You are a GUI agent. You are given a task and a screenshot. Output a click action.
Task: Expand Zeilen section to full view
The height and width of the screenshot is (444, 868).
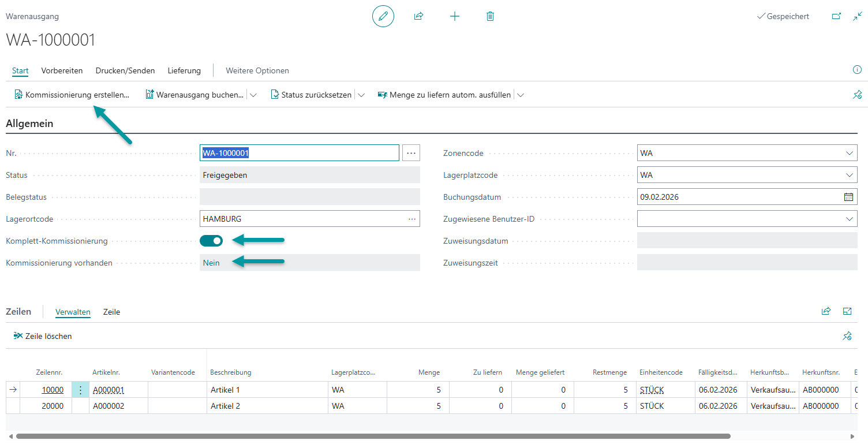pyautogui.click(x=847, y=311)
